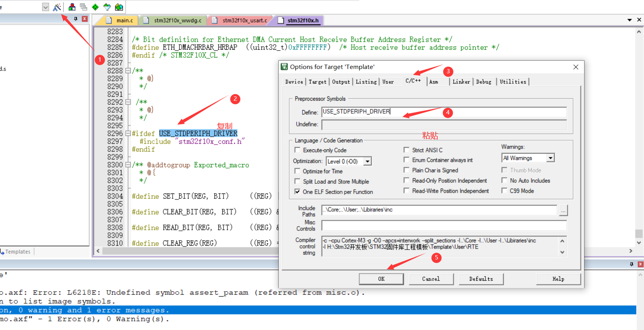Enable No Auto Includes checkbox
This screenshot has width=644, height=330.
(x=505, y=180)
